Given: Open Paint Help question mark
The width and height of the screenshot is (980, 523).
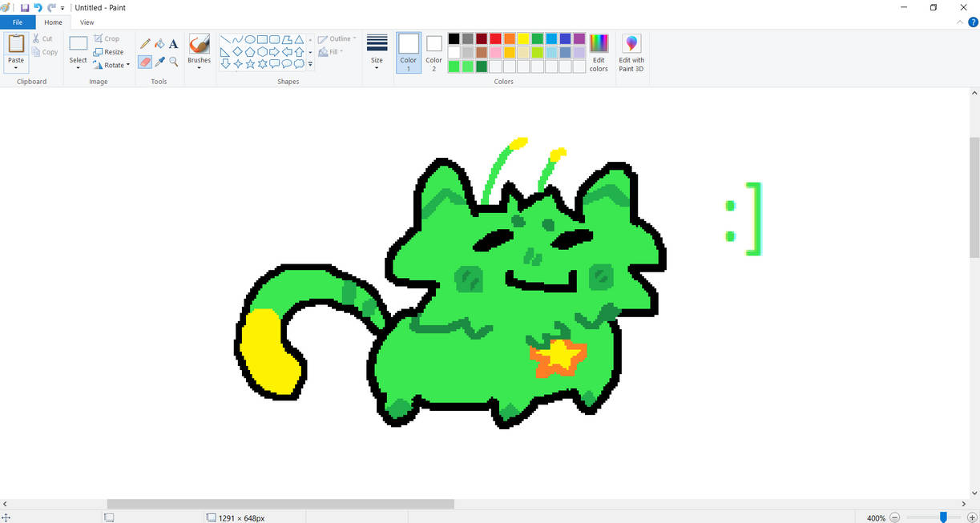Looking at the screenshot, I should [x=974, y=22].
